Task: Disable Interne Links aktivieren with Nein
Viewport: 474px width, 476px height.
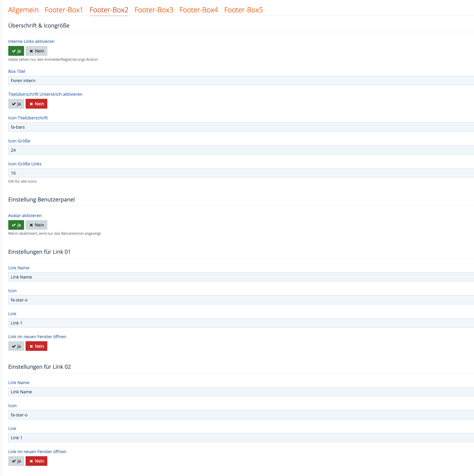Action: (37, 51)
